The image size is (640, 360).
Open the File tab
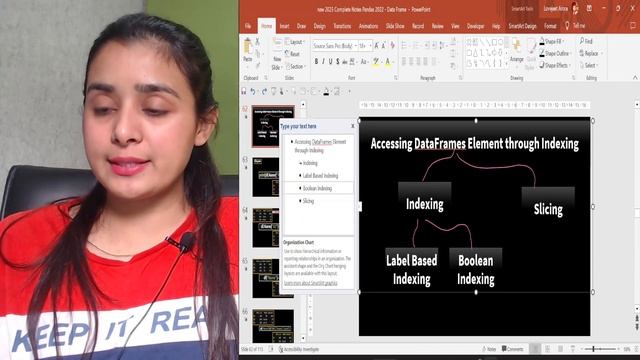(x=248, y=26)
